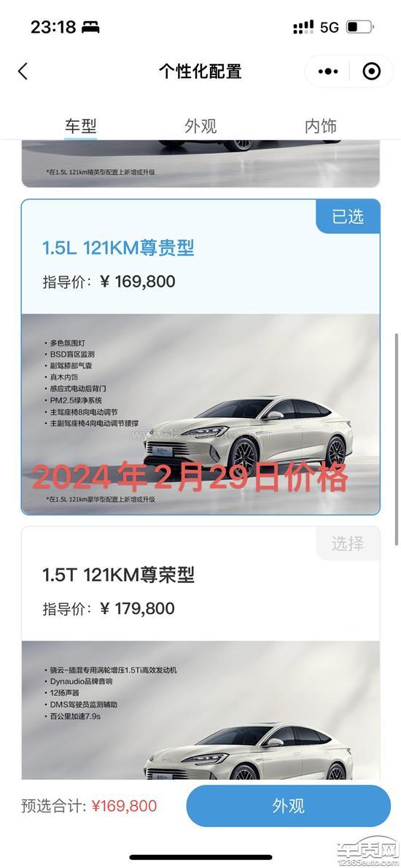The width and height of the screenshot is (401, 868).
Task: Tap the partially visible top car card
Action: (200, 163)
